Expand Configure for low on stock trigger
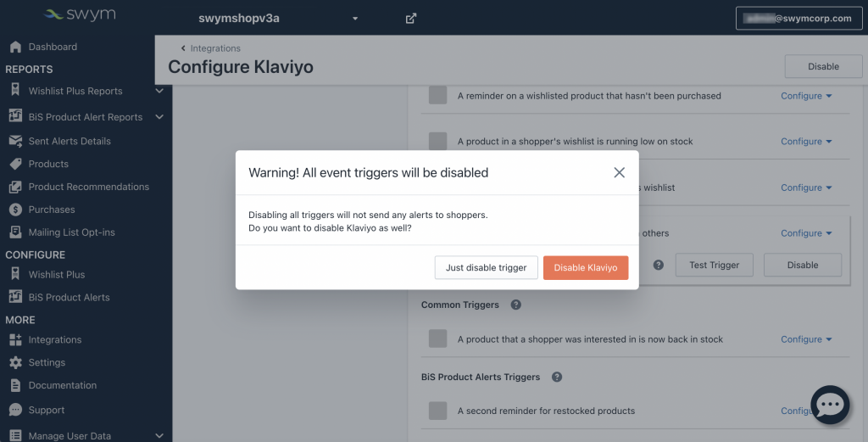 point(807,141)
